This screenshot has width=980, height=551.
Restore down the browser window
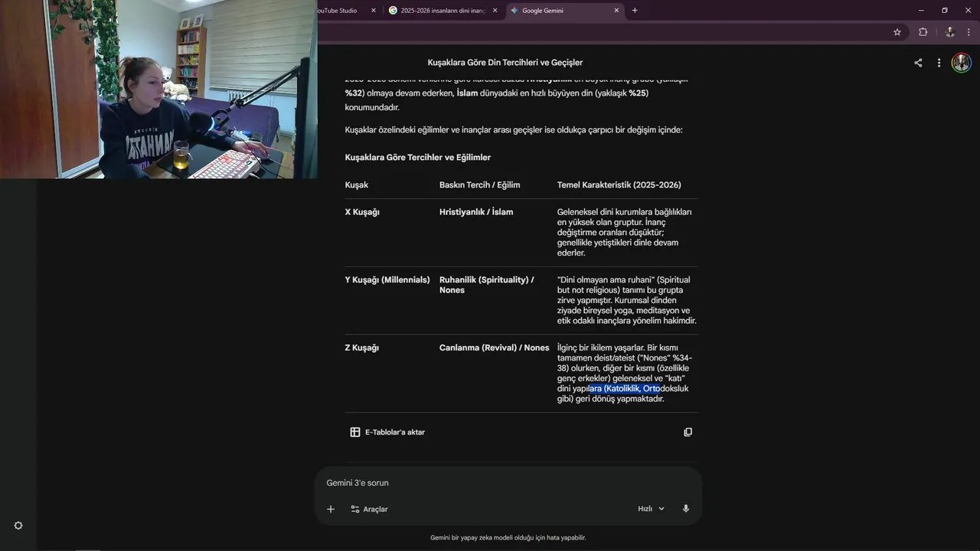click(x=945, y=11)
